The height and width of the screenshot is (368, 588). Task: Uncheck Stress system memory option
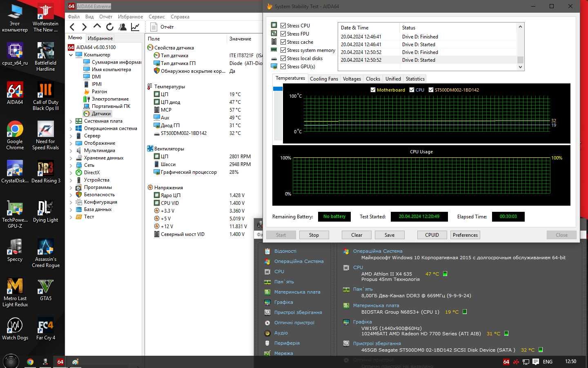tap(283, 50)
